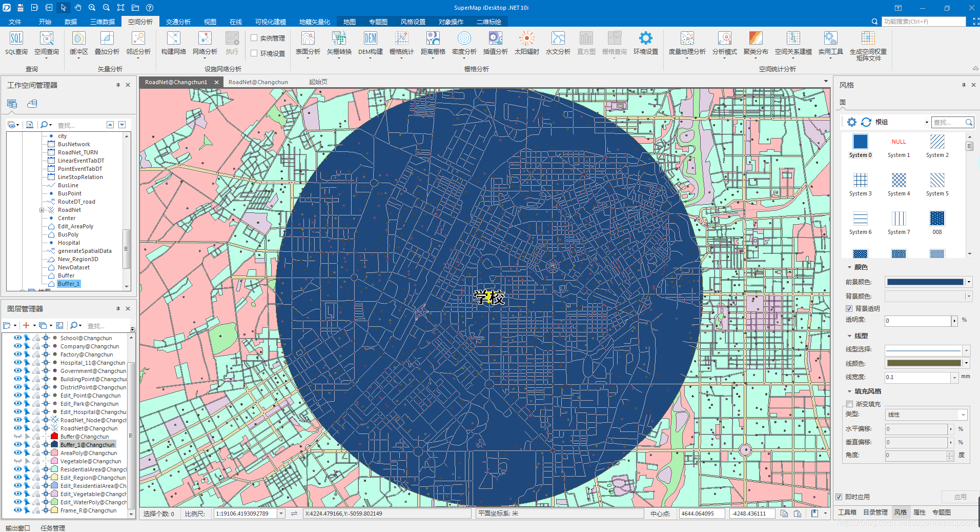The height and width of the screenshot is (532, 980).
Task: Click the 透明度 value field
Action: 917,321
